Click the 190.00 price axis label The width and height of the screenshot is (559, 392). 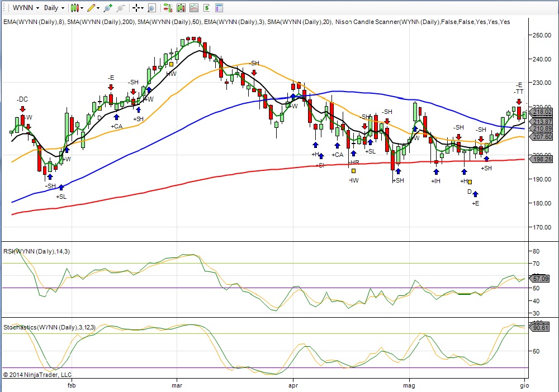click(542, 179)
